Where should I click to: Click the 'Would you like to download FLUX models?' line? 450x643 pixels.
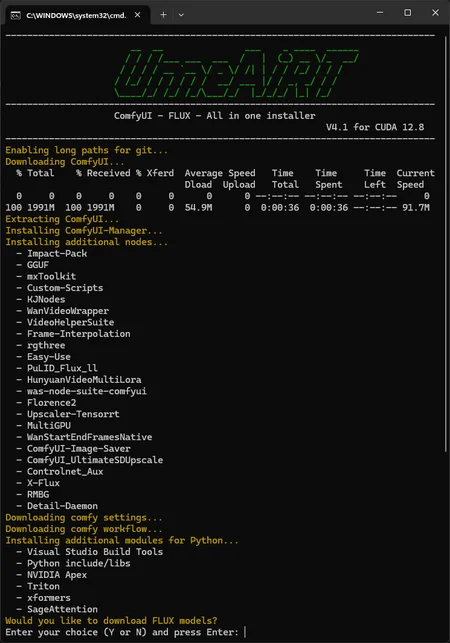pyautogui.click(x=111, y=620)
